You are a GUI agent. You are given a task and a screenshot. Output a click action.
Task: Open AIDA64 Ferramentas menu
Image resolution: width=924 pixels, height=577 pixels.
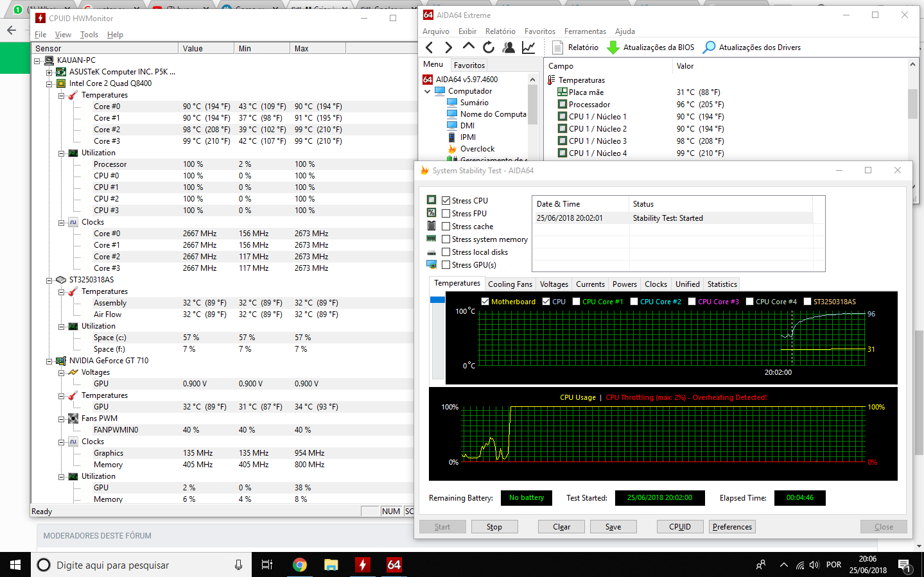coord(585,31)
